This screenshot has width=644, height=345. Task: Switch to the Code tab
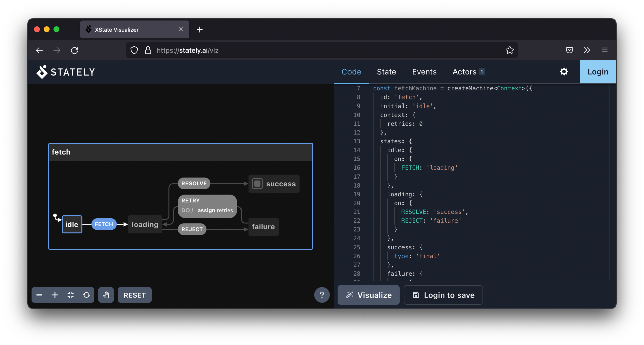pos(351,72)
